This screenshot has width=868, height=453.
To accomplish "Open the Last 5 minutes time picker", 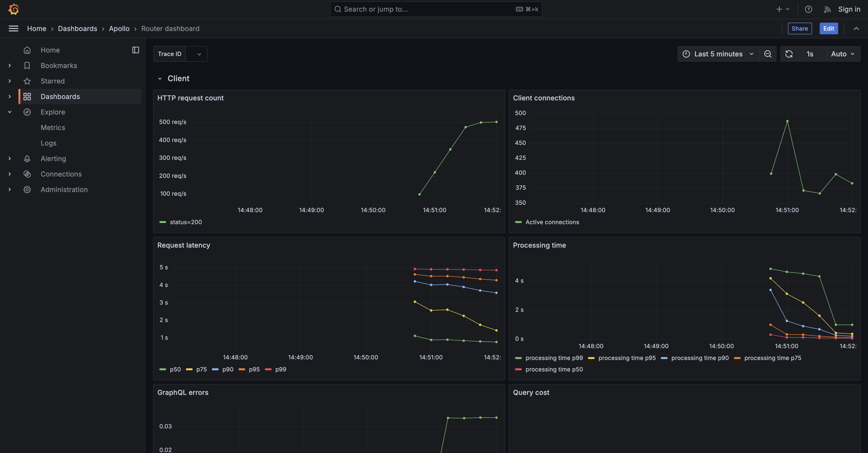I will pyautogui.click(x=718, y=54).
